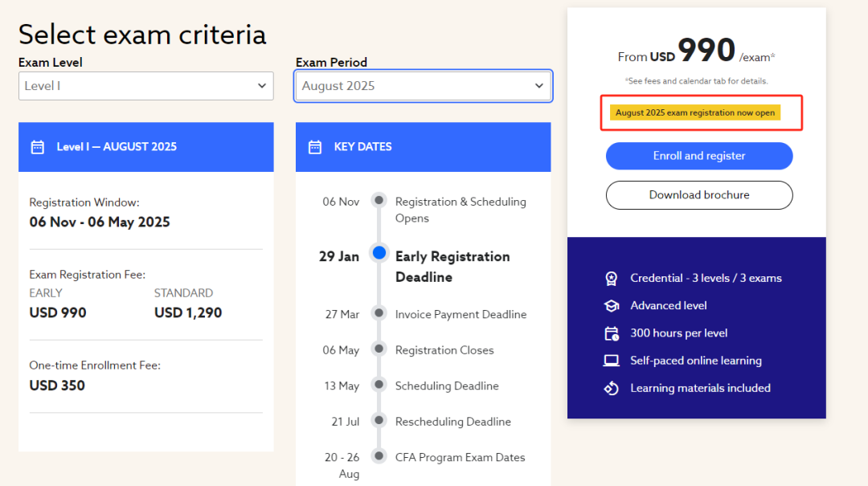Click the Download brochure button
Image resolution: width=868 pixels, height=486 pixels.
point(699,195)
